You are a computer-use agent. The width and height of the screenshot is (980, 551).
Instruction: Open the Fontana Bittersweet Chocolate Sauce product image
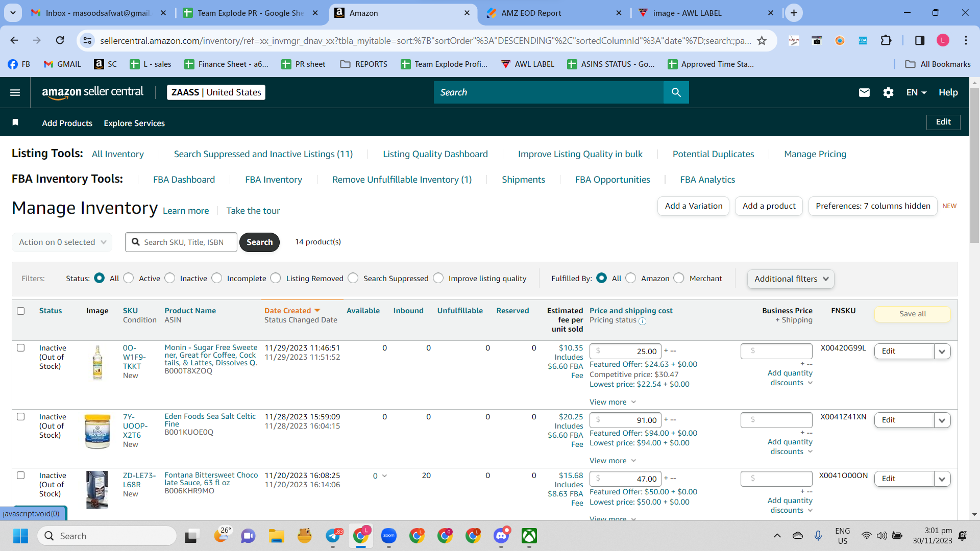click(x=97, y=490)
